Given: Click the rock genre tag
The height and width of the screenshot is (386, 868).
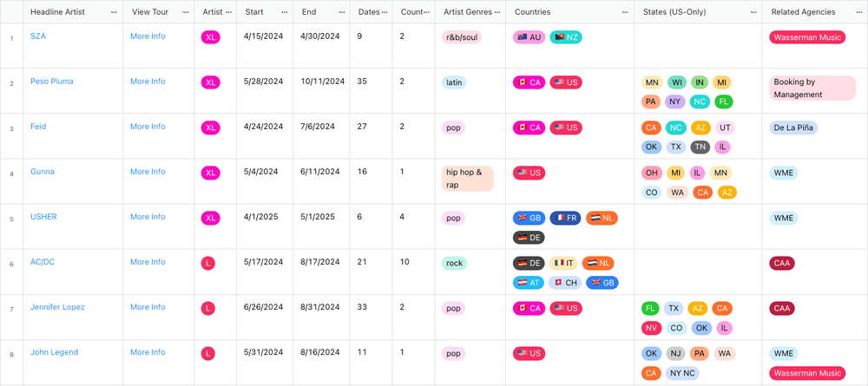Looking at the screenshot, I should [455, 263].
